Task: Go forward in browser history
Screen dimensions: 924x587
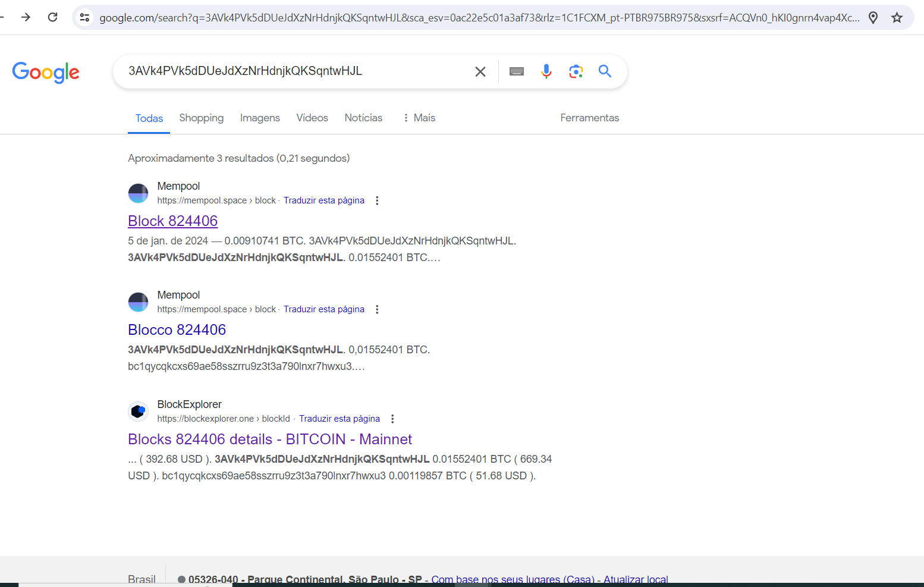Action: coord(26,17)
